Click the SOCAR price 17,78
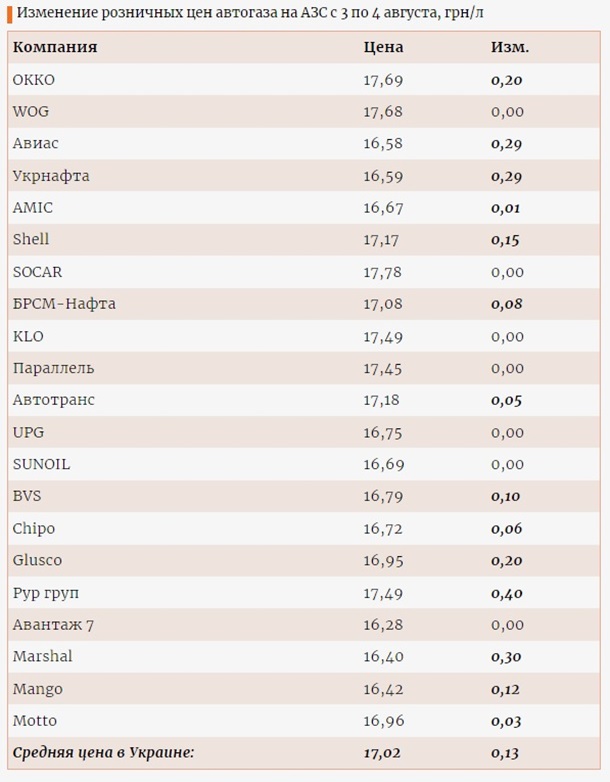 coord(383,272)
